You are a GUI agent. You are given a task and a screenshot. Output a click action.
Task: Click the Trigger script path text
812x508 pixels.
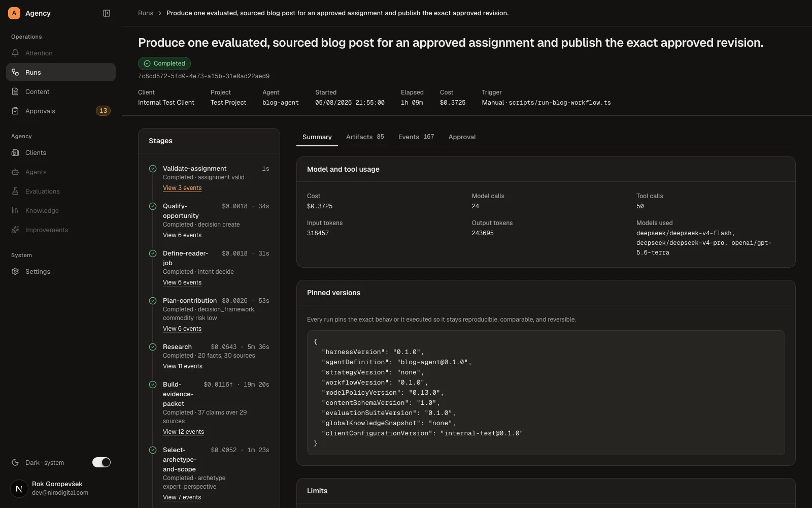coord(560,103)
